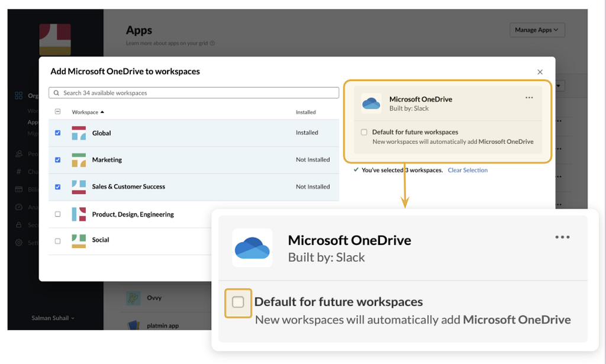Image resolution: width=606 pixels, height=364 pixels.
Task: Click the Built by: Slack text in dialog
Action: click(409, 108)
